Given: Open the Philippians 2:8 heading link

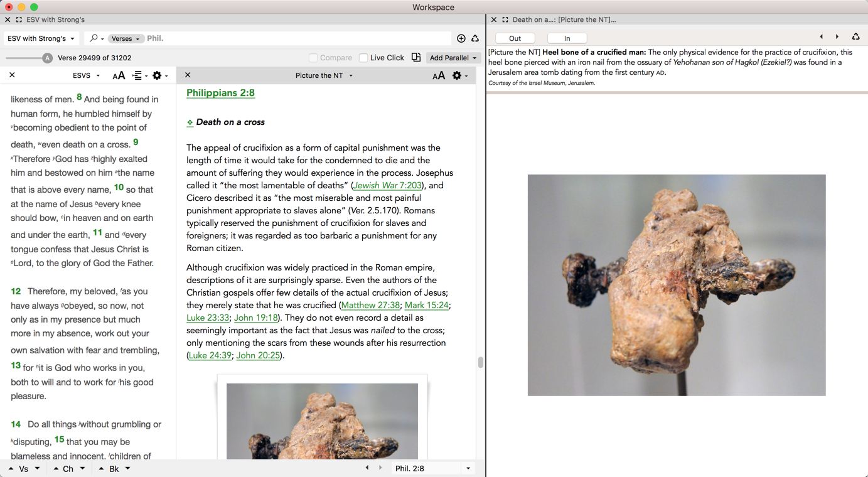Looking at the screenshot, I should pyautogui.click(x=220, y=93).
